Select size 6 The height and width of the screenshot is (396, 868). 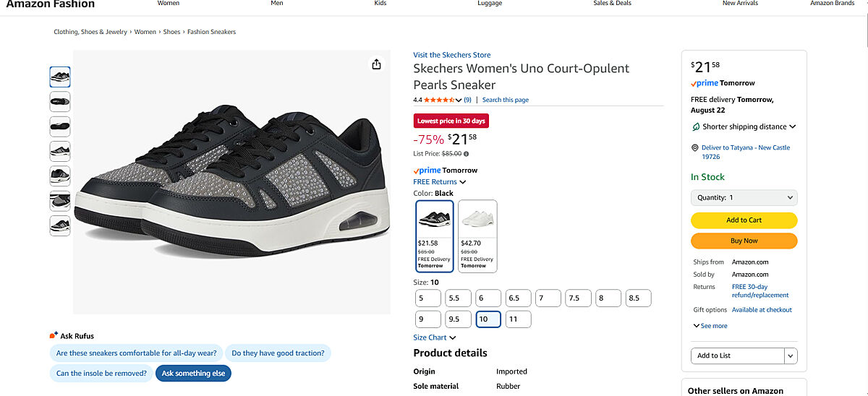(488, 298)
